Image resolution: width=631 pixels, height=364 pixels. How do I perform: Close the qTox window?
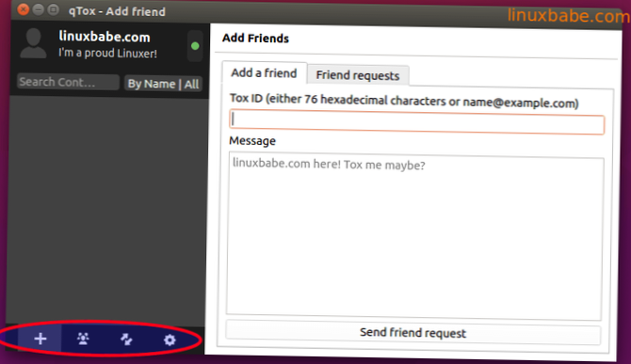(x=24, y=9)
